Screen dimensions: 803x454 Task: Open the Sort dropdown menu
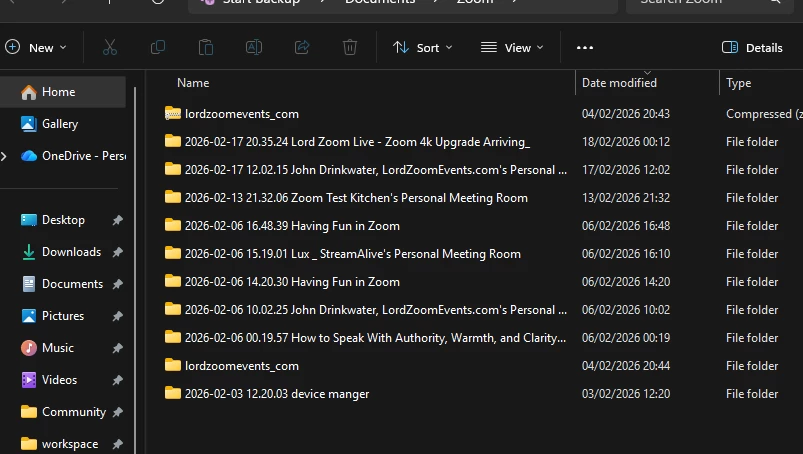[x=422, y=48]
